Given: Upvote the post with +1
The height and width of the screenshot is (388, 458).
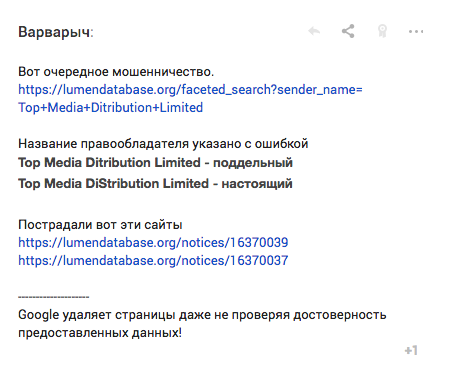Looking at the screenshot, I should [x=411, y=351].
